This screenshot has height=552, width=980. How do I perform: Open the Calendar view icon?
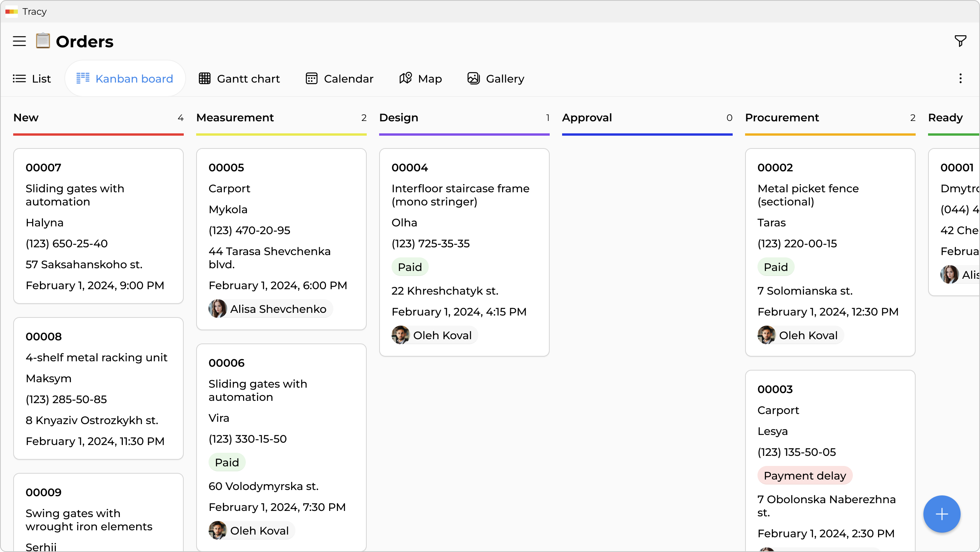pos(311,78)
